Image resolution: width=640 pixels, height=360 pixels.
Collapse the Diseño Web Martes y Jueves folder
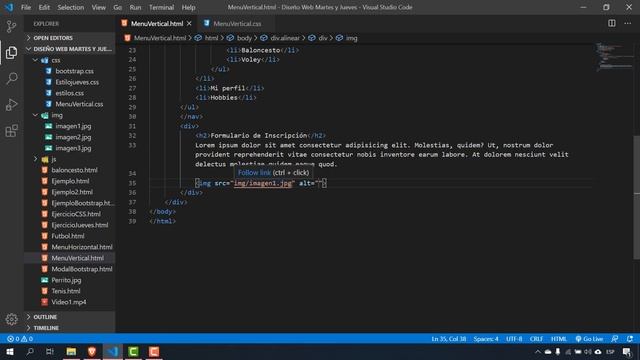(70, 49)
